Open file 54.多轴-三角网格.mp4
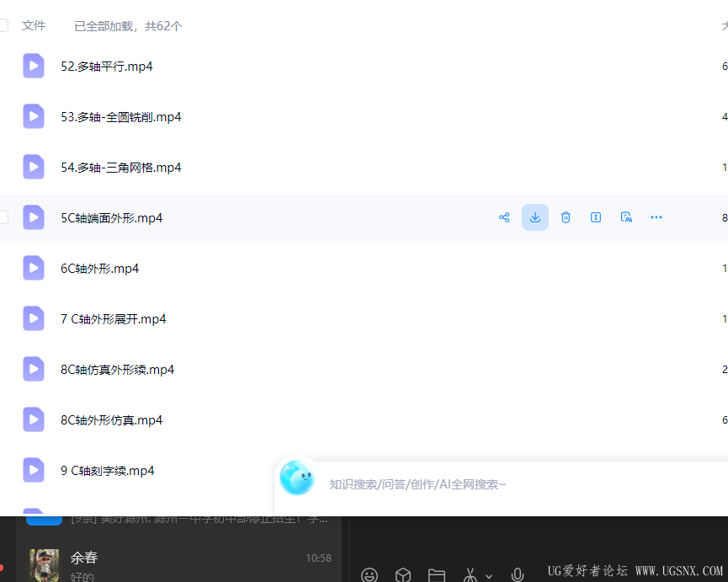The image size is (728, 582). [120, 168]
